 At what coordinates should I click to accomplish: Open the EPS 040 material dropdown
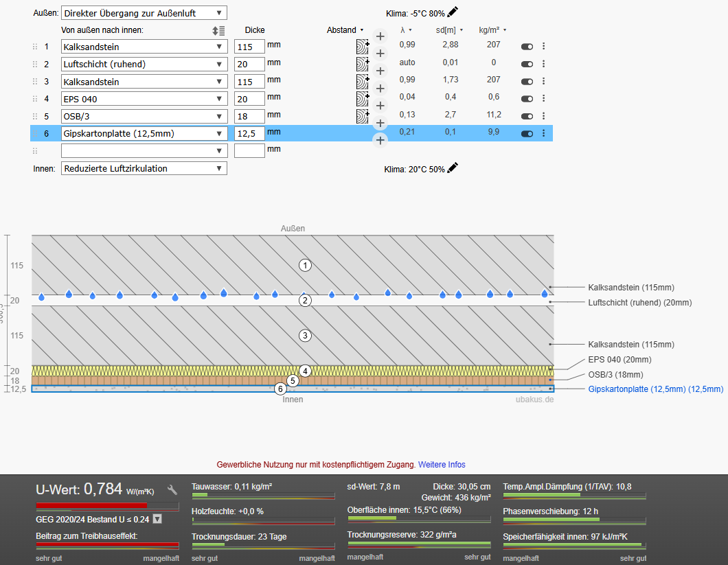point(144,98)
